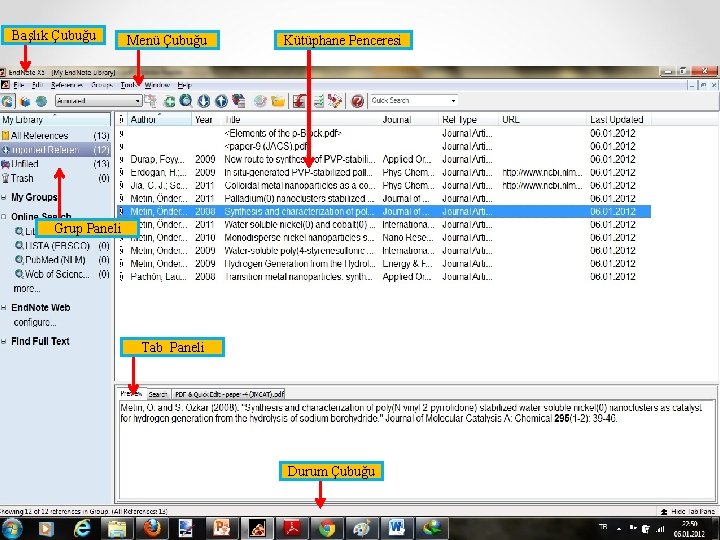The image size is (720, 540).
Task: Switch to Online Search Mode icon
Action: (41, 101)
